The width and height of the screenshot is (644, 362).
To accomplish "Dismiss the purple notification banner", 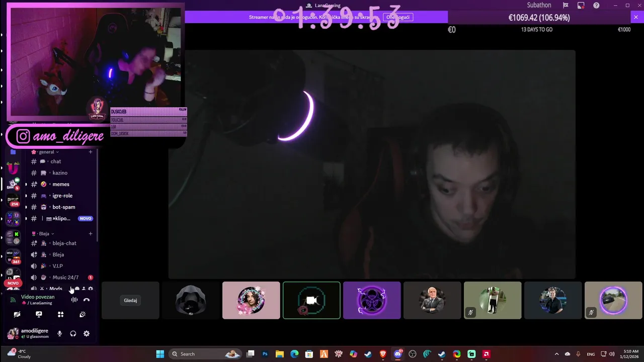I will [635, 17].
